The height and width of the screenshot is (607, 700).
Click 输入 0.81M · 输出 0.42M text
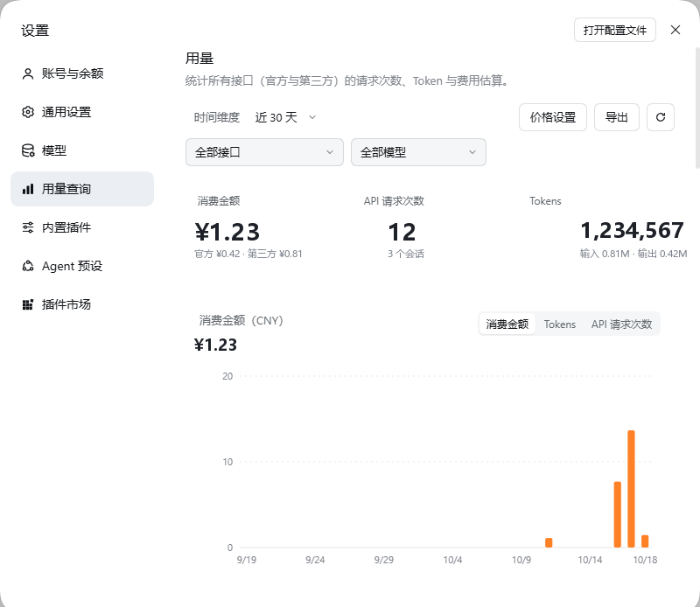pyautogui.click(x=633, y=254)
